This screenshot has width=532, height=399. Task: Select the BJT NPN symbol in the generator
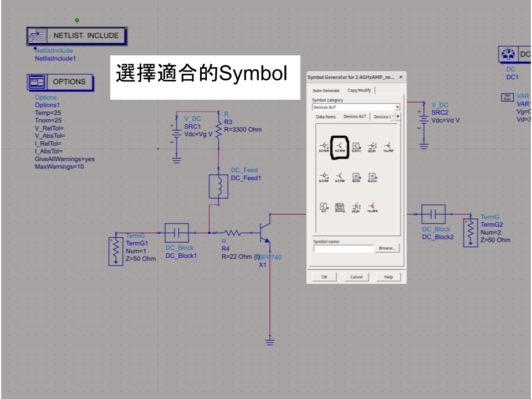point(340,146)
